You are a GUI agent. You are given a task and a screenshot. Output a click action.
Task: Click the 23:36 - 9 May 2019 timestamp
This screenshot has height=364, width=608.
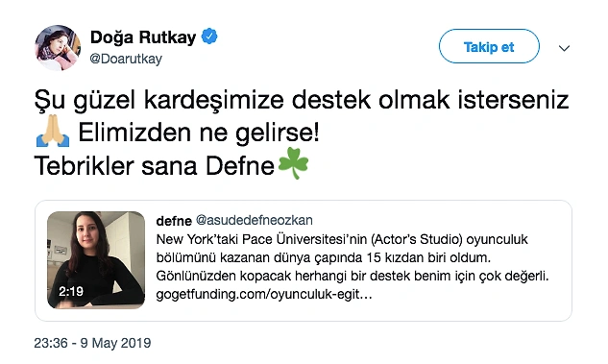(x=92, y=343)
